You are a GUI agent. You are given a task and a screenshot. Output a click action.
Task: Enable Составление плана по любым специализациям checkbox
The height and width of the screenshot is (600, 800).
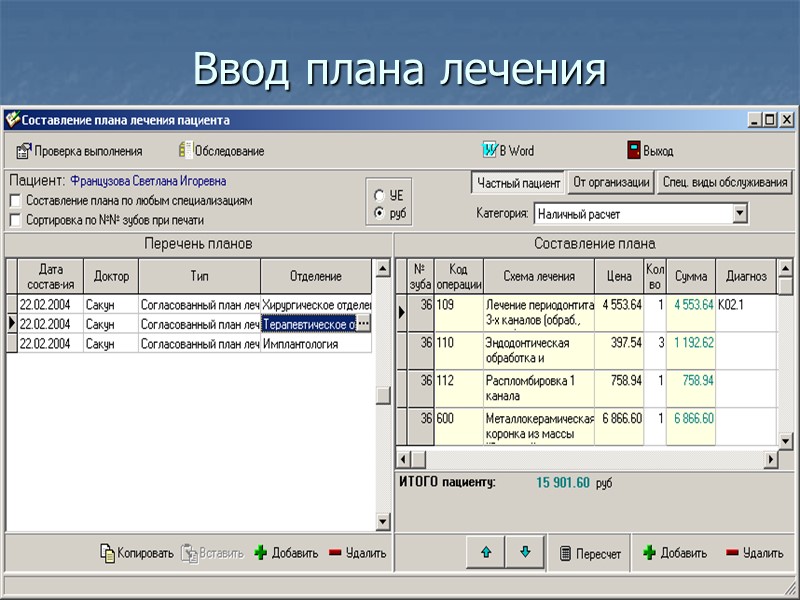[16, 201]
